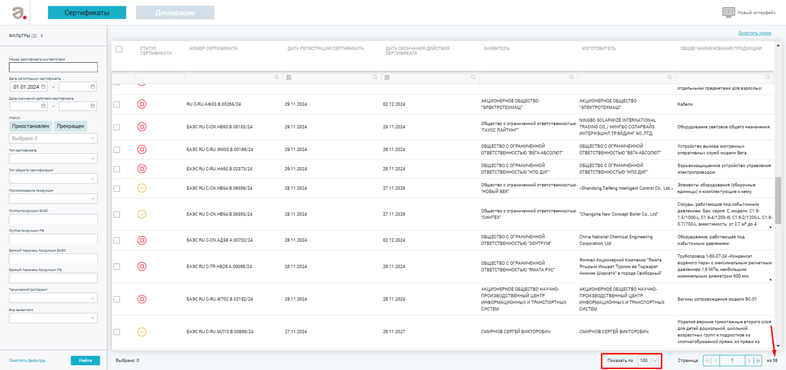Open the New interface monitor icon
Viewport: 786px width, 370px height.
coord(728,13)
